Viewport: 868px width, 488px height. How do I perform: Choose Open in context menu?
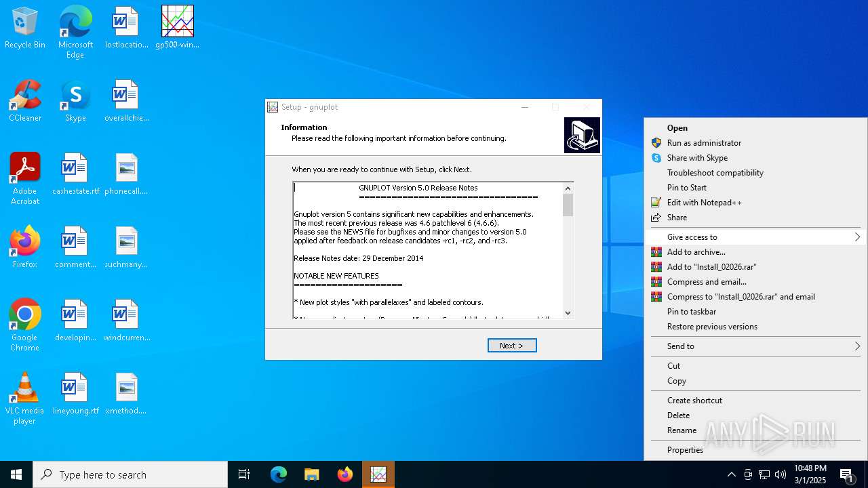[755, 128]
